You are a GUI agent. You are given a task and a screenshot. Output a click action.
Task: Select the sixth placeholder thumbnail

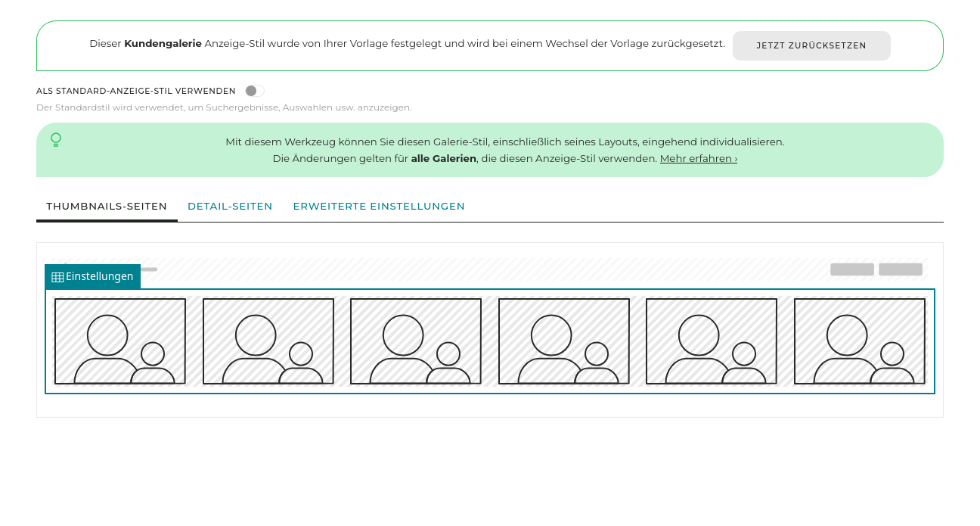pos(860,341)
